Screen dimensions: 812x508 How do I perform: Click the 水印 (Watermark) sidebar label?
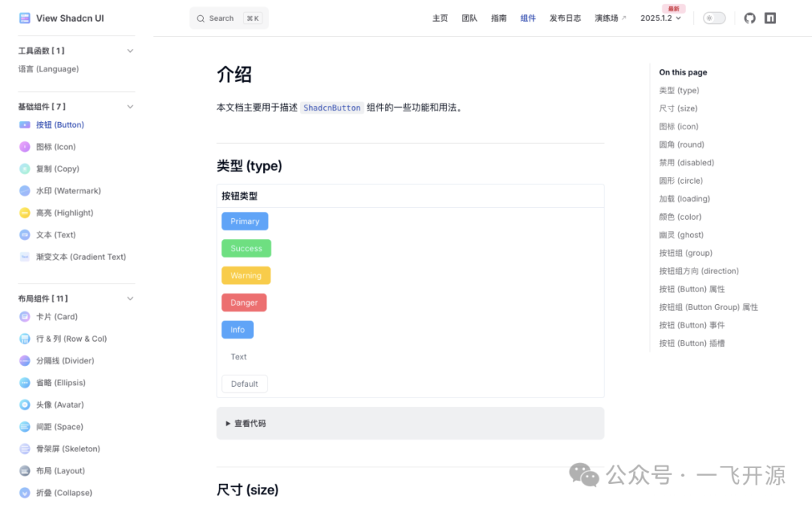point(68,190)
